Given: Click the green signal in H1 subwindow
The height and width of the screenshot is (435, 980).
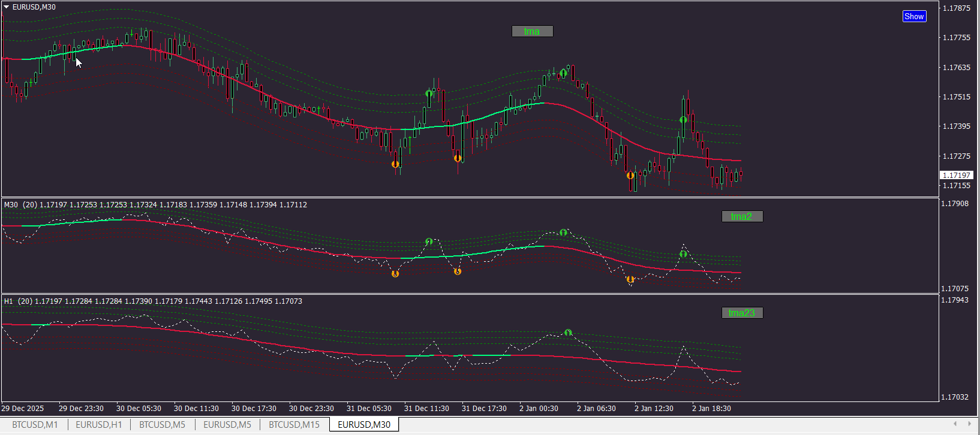Looking at the screenshot, I should pos(568,333).
